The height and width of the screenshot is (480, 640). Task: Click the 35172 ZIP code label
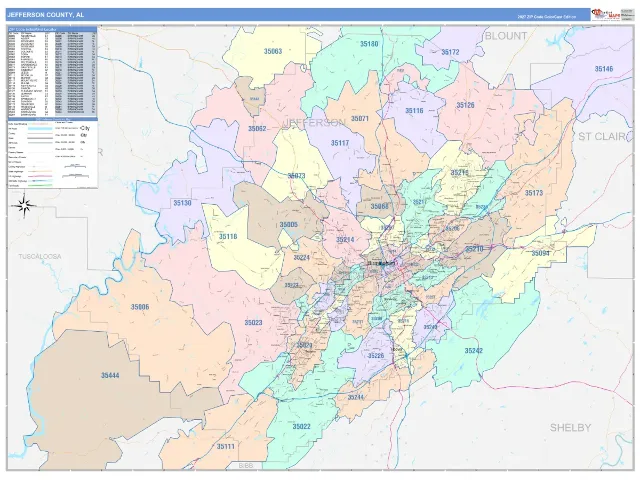(x=450, y=52)
